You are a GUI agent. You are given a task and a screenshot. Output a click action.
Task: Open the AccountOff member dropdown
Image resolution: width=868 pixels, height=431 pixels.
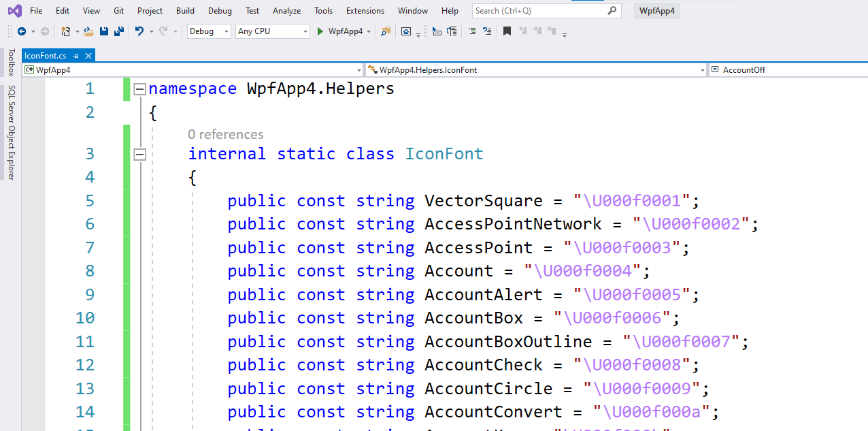[788, 69]
